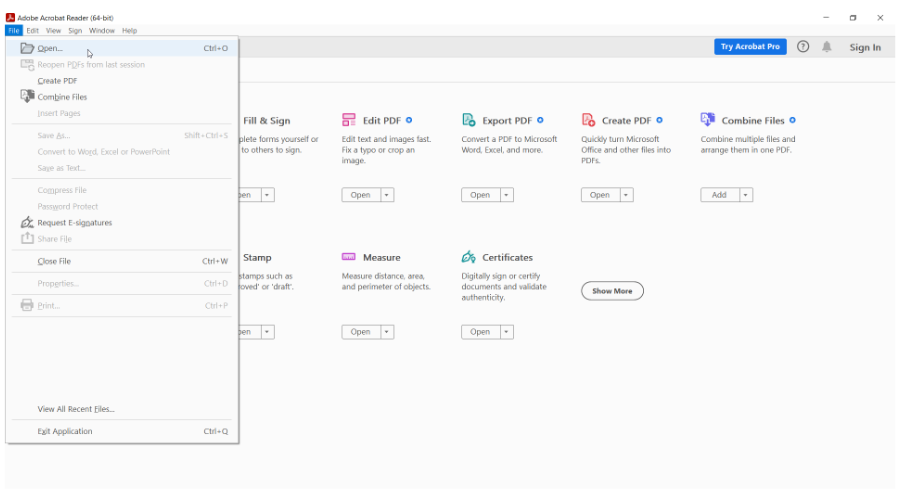This screenshot has height=500, width=900.
Task: Choose Exit Application from File menu
Action: coord(122,431)
